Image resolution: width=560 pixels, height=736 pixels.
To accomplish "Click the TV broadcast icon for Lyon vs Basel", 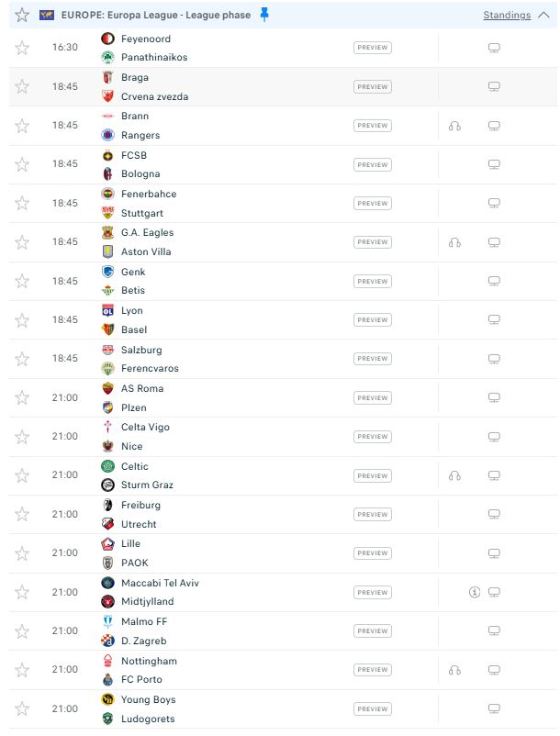I will tap(494, 320).
